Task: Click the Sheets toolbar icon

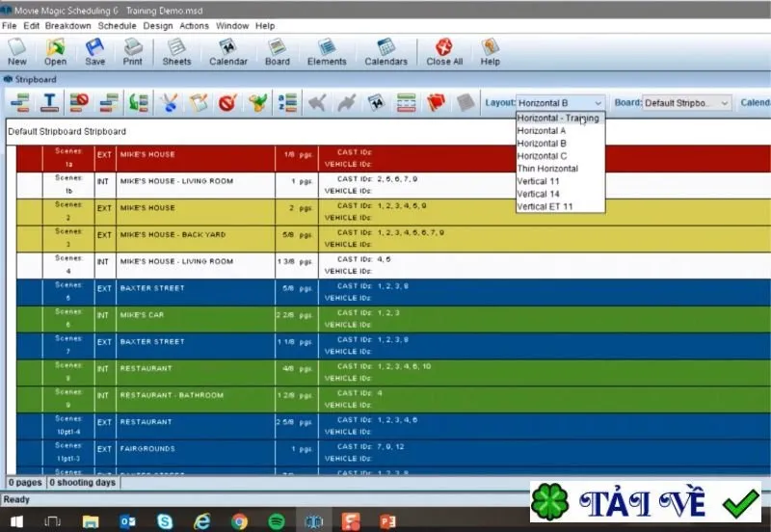Action: [176, 52]
